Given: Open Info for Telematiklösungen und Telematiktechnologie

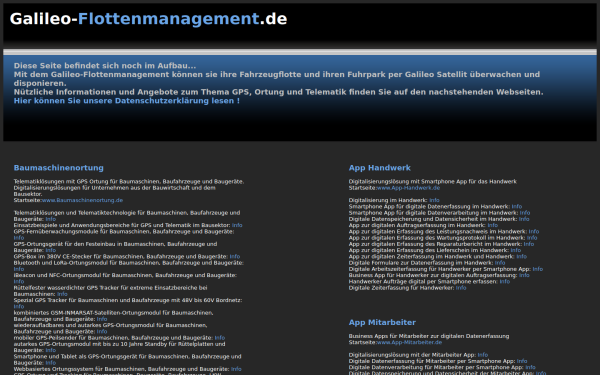Looking at the screenshot, I should point(51,219).
